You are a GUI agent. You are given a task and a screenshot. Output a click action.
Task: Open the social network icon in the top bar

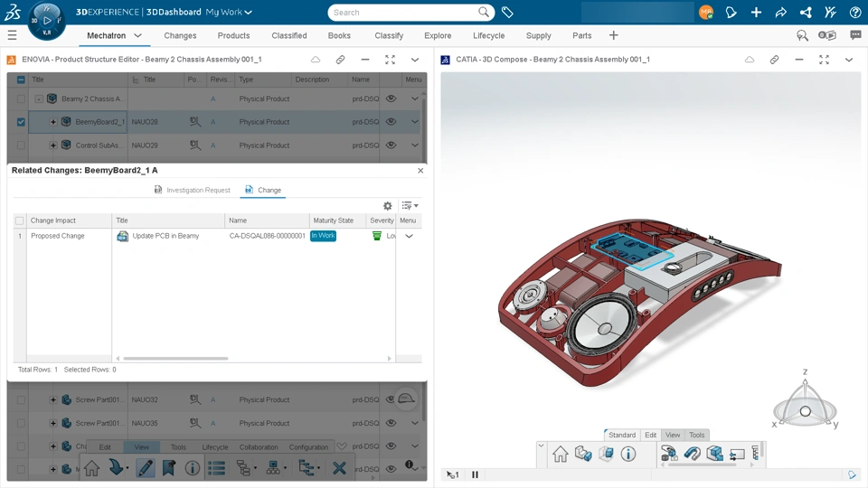(x=806, y=12)
